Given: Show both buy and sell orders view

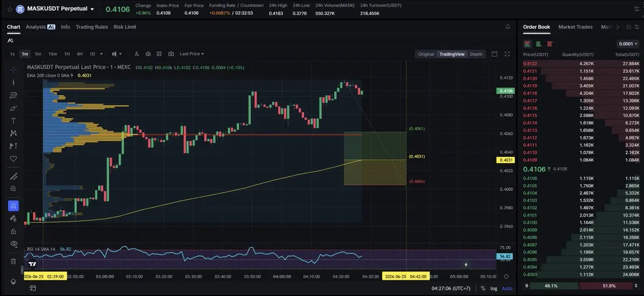Looking at the screenshot, I should pos(528,44).
